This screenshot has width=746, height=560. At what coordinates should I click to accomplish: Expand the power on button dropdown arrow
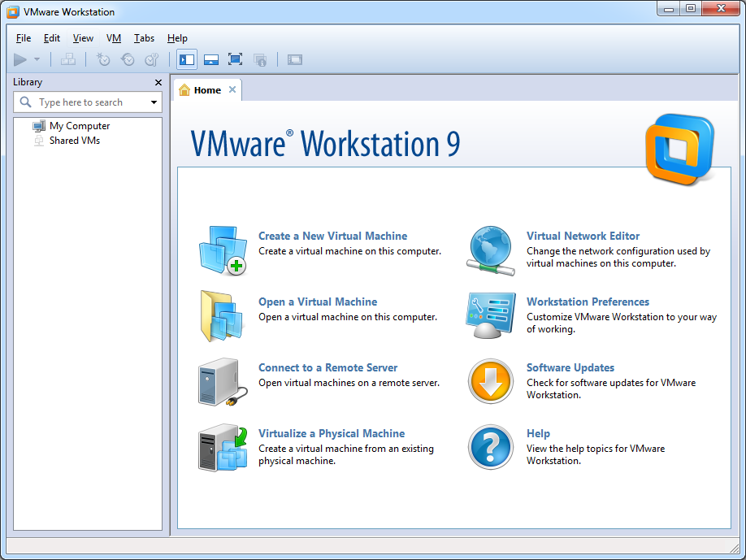tap(37, 59)
